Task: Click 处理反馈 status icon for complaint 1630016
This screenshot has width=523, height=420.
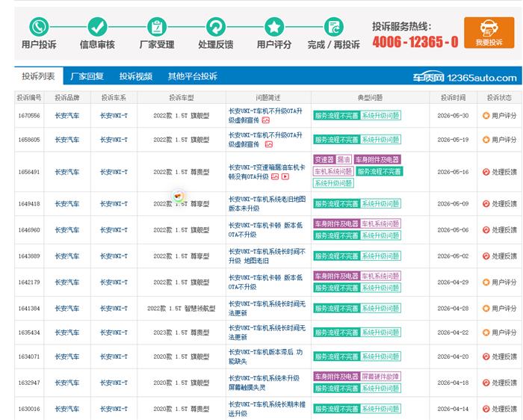Action: (486, 409)
